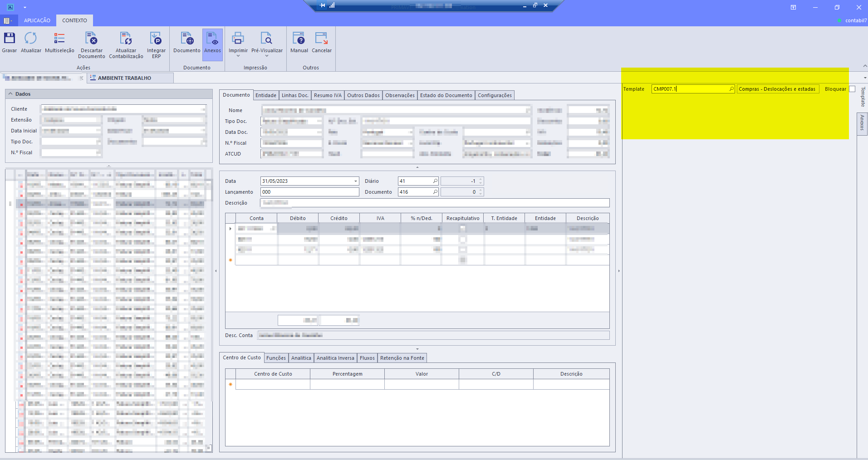Image resolution: width=868 pixels, height=460 pixels.
Task: Click the Template search magnifier button
Action: click(x=731, y=89)
